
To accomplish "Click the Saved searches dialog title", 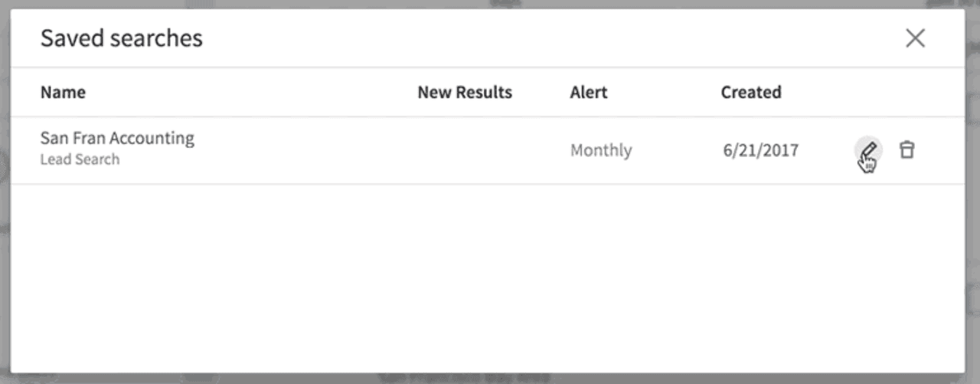I will pos(122,38).
